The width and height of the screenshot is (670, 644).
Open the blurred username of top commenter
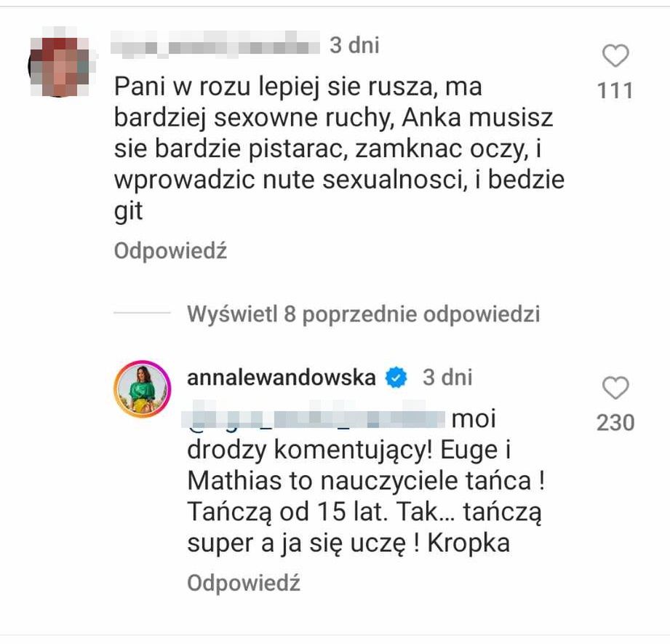tap(217, 46)
